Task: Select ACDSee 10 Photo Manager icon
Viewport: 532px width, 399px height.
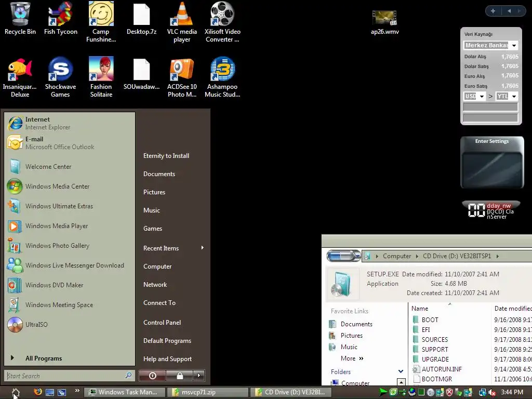Action: [182, 77]
